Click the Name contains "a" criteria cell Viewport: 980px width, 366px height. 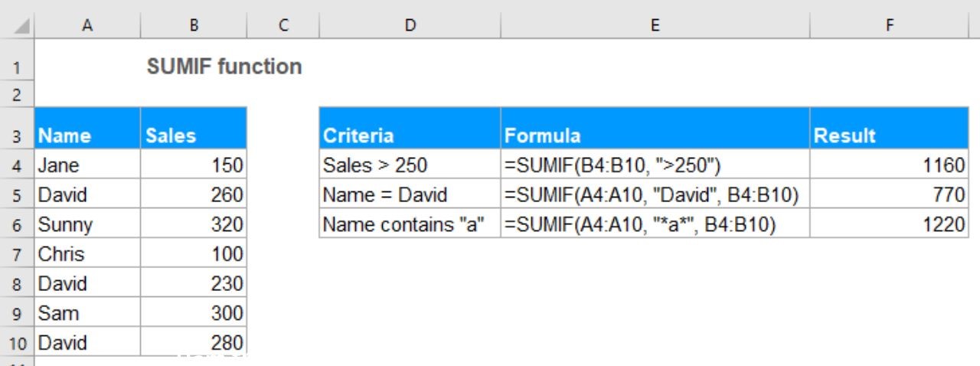[x=410, y=224]
